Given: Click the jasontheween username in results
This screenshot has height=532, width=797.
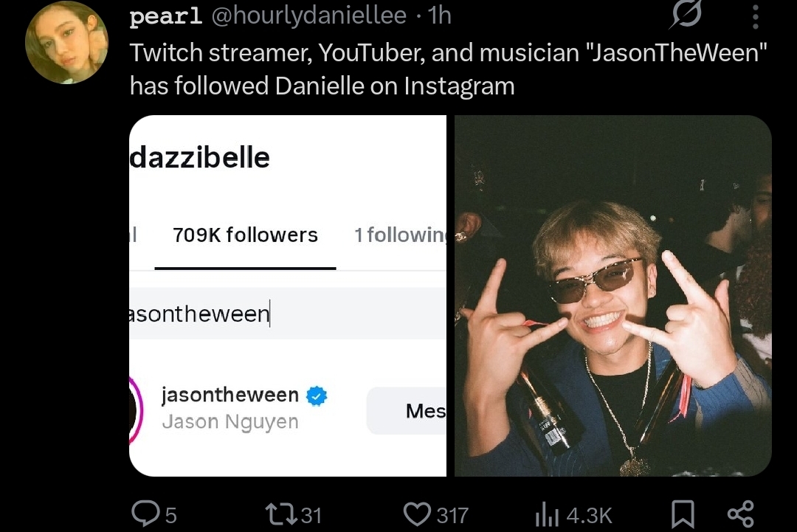Looking at the screenshot, I should pyautogui.click(x=230, y=395).
